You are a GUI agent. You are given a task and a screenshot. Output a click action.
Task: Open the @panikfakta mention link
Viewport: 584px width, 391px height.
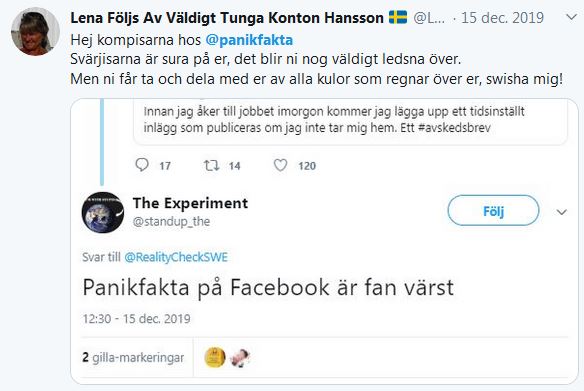[249, 40]
